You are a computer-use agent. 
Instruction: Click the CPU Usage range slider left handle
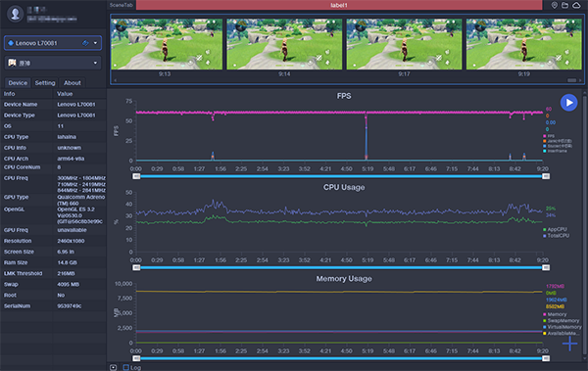pos(136,267)
